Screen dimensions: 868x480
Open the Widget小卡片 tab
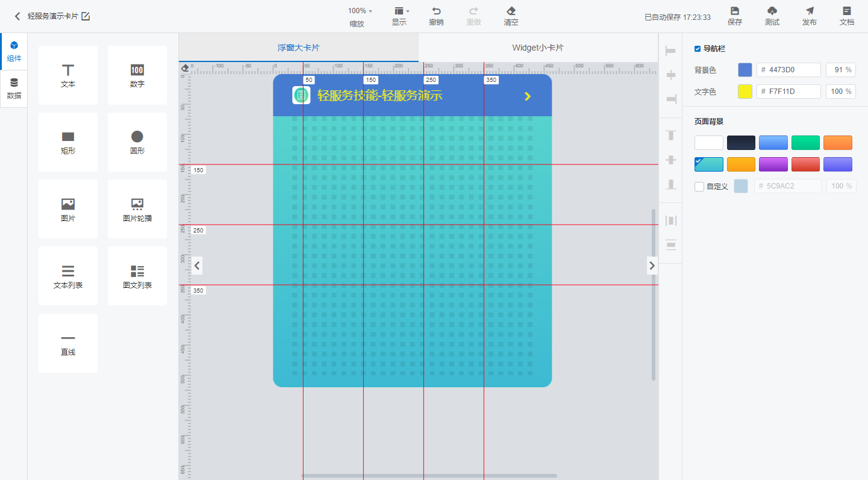[538, 48]
